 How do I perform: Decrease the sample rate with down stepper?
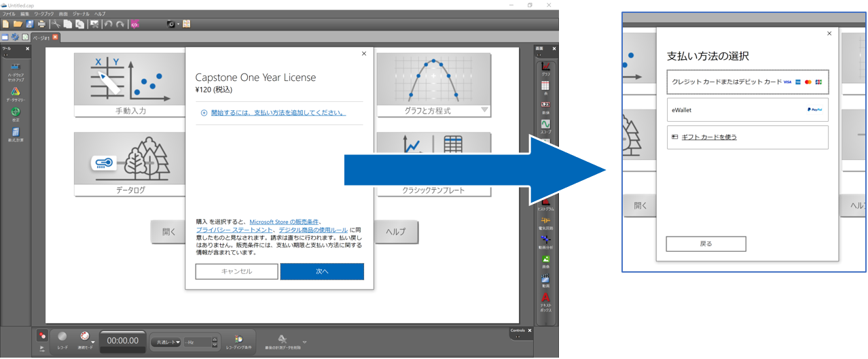coord(215,345)
